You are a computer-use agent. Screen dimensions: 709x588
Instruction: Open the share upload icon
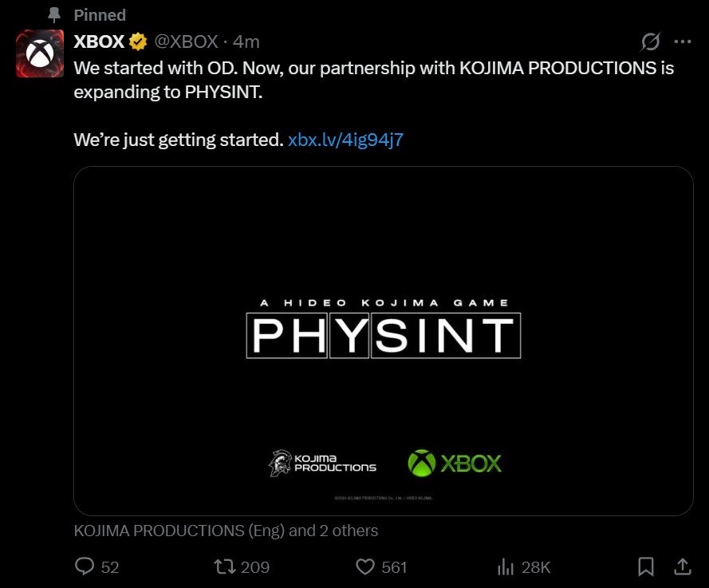(x=683, y=566)
